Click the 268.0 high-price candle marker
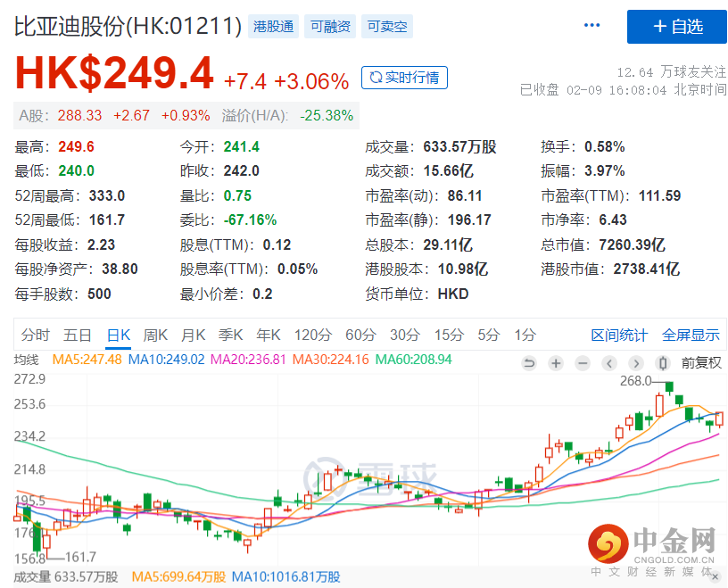728x588 pixels. (669, 387)
